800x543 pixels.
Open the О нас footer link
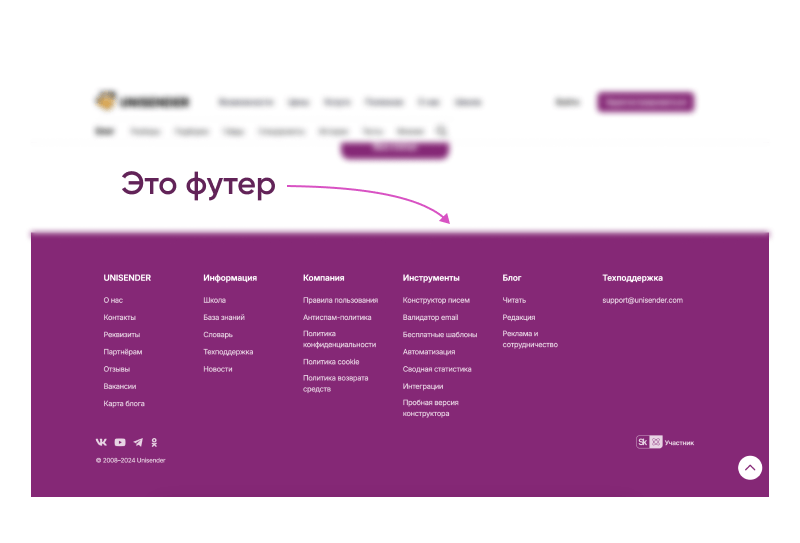point(113,300)
